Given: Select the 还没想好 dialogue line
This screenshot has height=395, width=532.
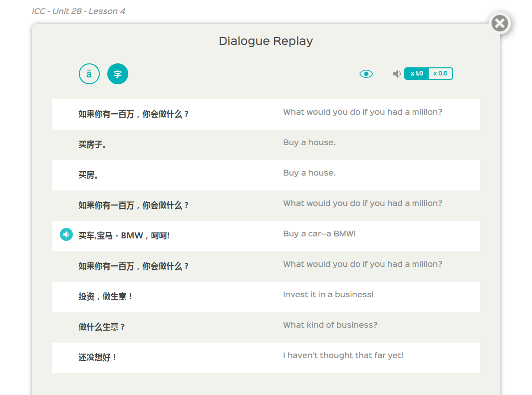Looking at the screenshot, I should pos(97,358).
